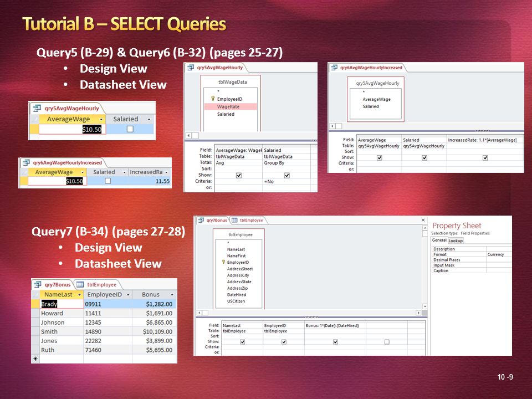Viewport: 532px width, 399px height.
Task: Click IncreasedRate: 1.1*[AverageWage] field cell
Action: 484,140
